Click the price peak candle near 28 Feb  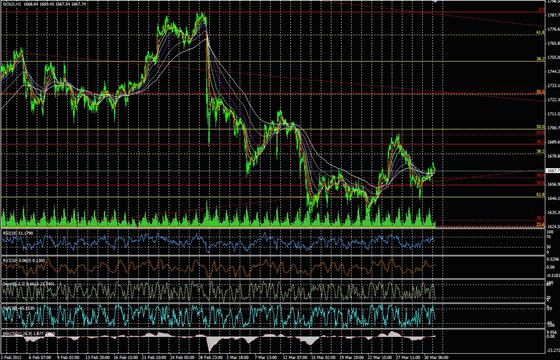tap(202, 15)
